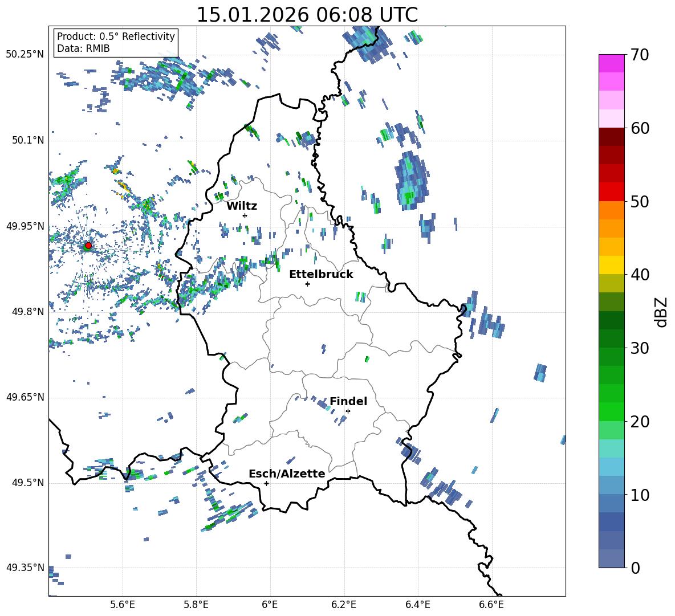Select the Wiltz town label
The width and height of the screenshot is (675, 616).
[x=242, y=206]
